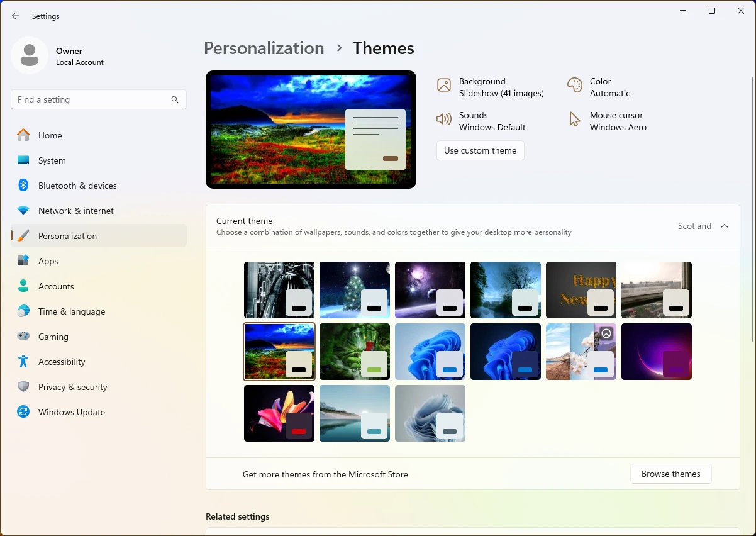Focus the Find a setting search box
756x536 pixels.
(x=99, y=99)
